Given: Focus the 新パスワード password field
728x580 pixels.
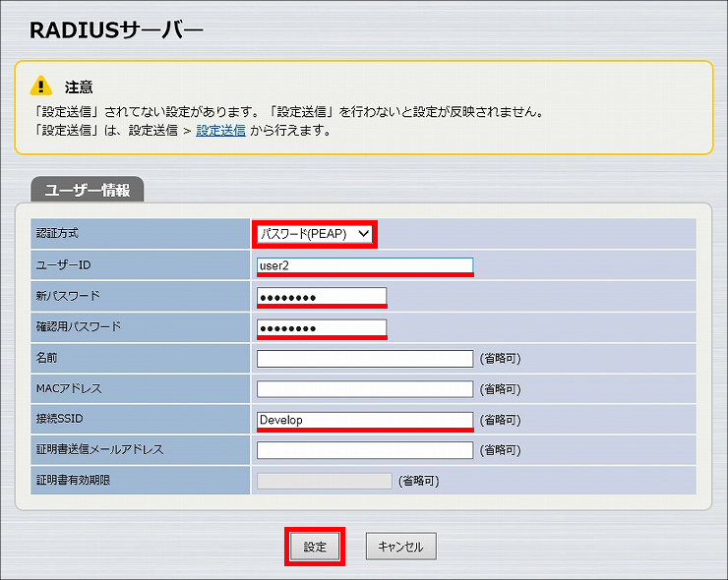Looking at the screenshot, I should click(x=322, y=297).
